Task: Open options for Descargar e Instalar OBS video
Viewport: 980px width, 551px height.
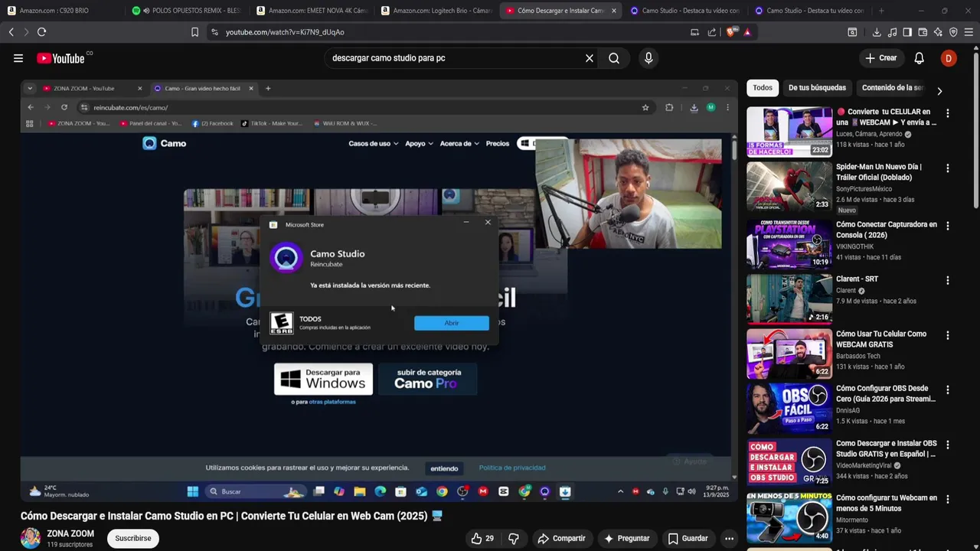Action: tap(948, 445)
